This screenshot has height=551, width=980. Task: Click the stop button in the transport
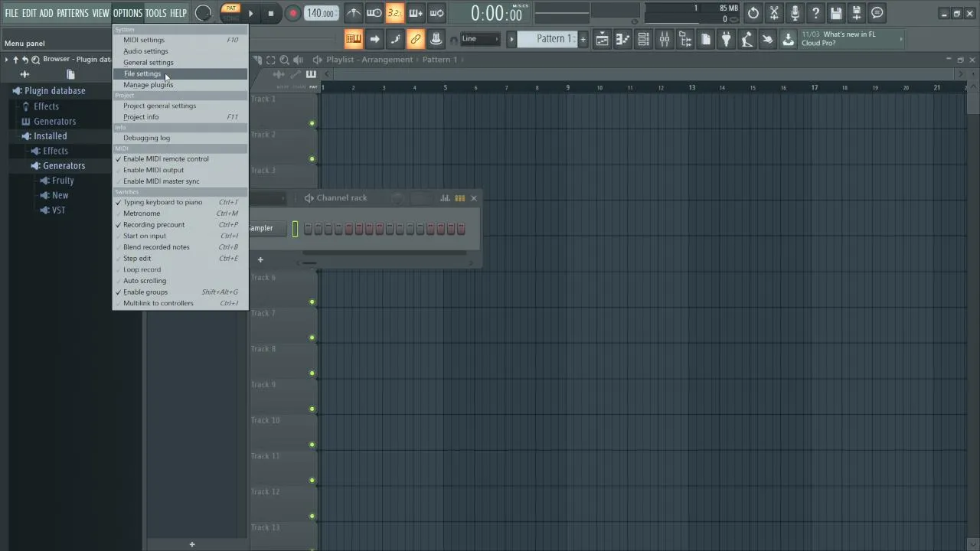[x=270, y=13]
